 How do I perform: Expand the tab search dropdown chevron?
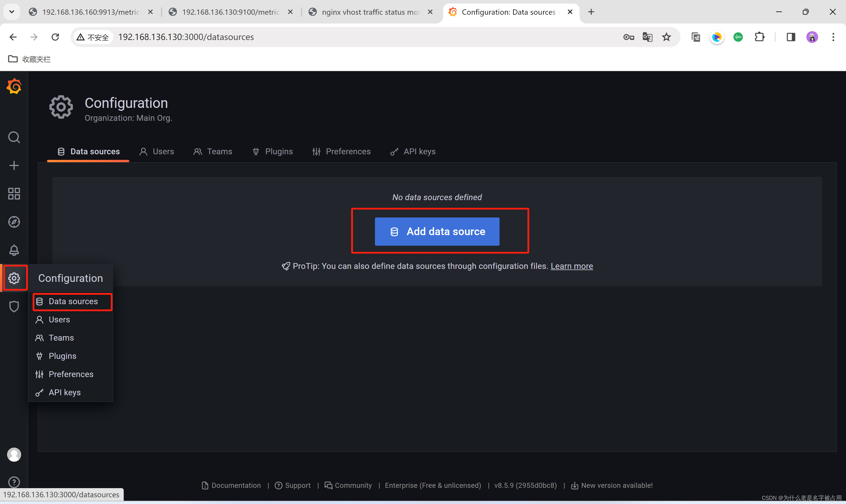11,12
